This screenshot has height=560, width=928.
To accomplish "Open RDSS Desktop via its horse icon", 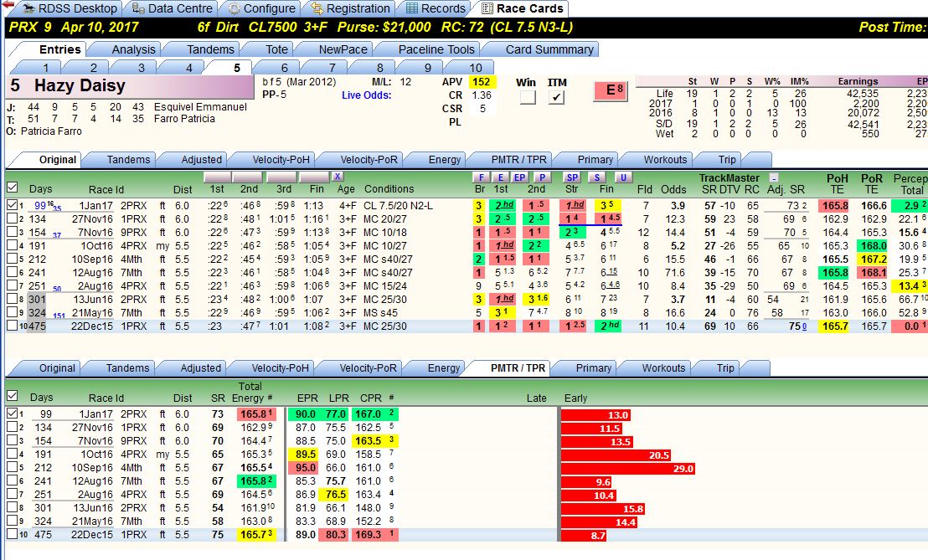I will [29, 8].
